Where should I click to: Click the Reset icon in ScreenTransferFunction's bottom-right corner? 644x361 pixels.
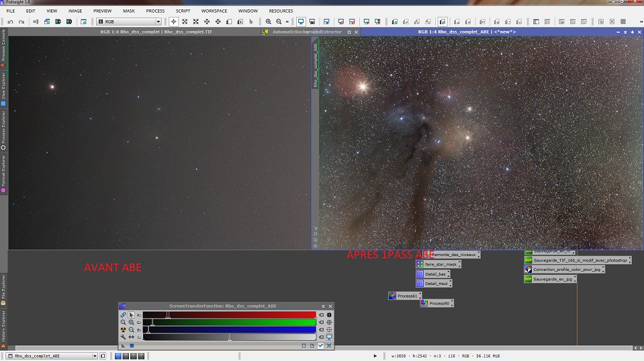(329, 346)
